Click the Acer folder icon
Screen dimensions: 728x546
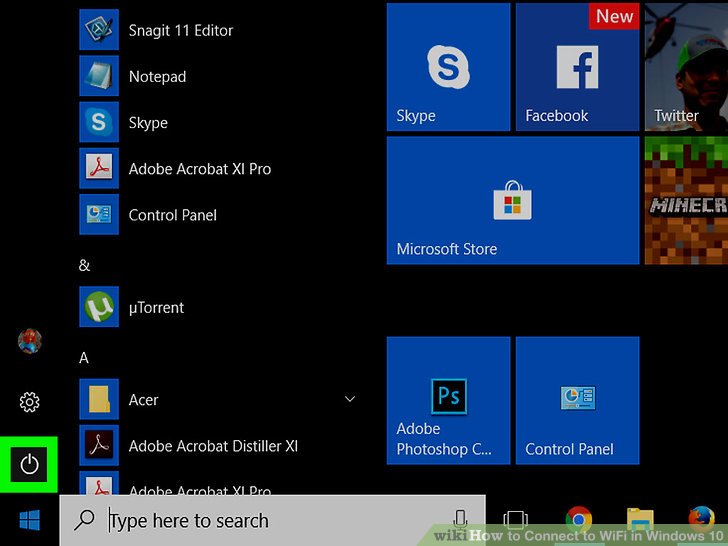(99, 399)
